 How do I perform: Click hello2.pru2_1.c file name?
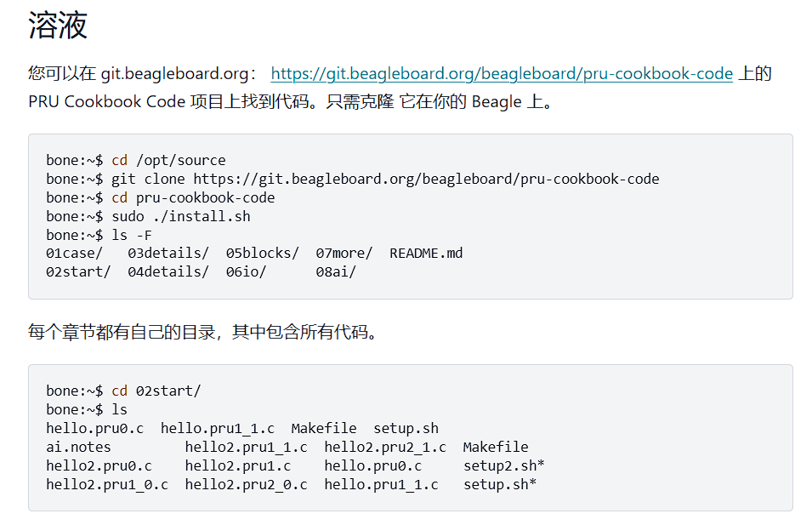pyautogui.click(x=385, y=447)
